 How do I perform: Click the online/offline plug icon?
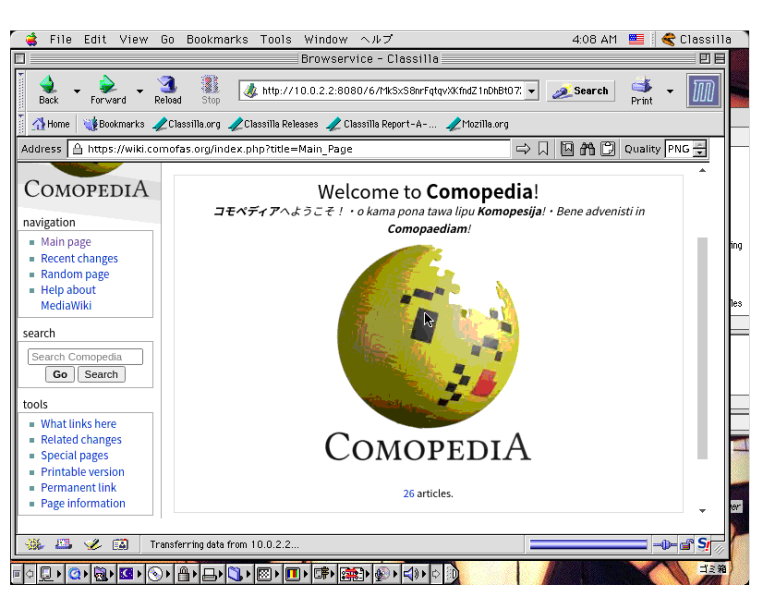point(665,545)
